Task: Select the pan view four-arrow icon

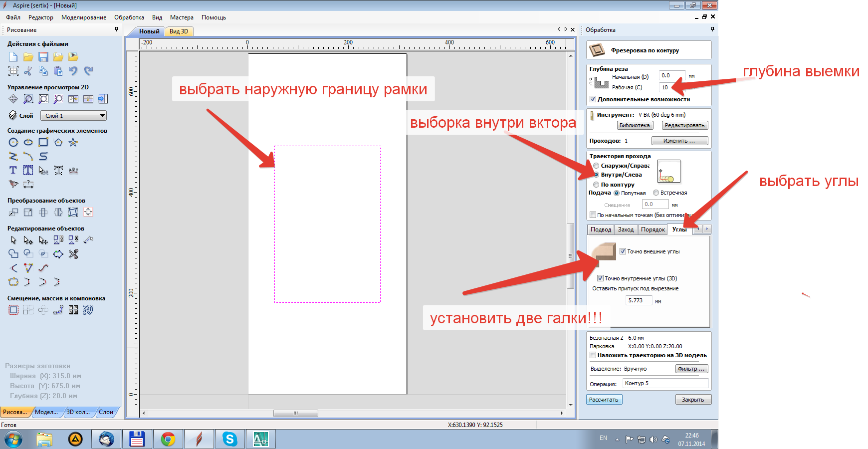Action: [13, 99]
